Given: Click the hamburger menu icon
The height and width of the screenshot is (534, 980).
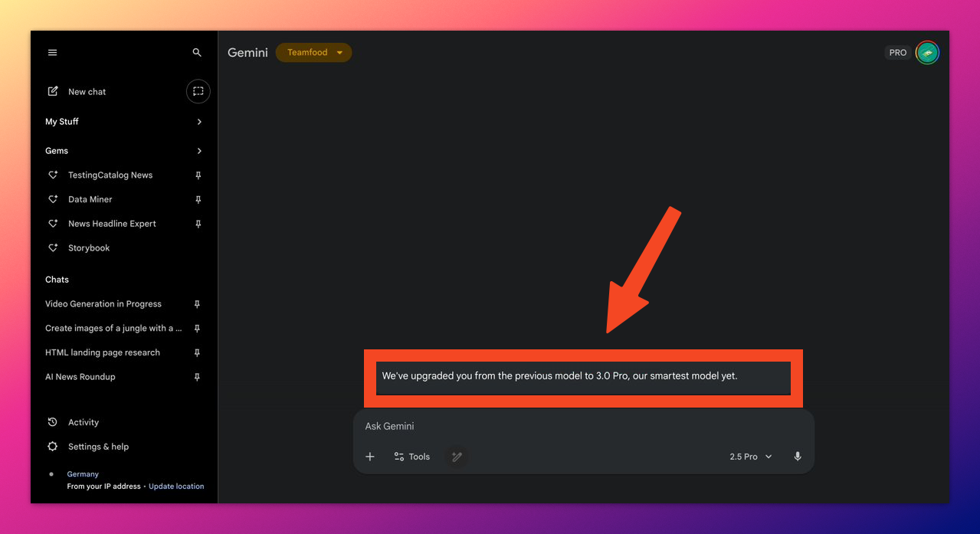Looking at the screenshot, I should click(x=52, y=53).
